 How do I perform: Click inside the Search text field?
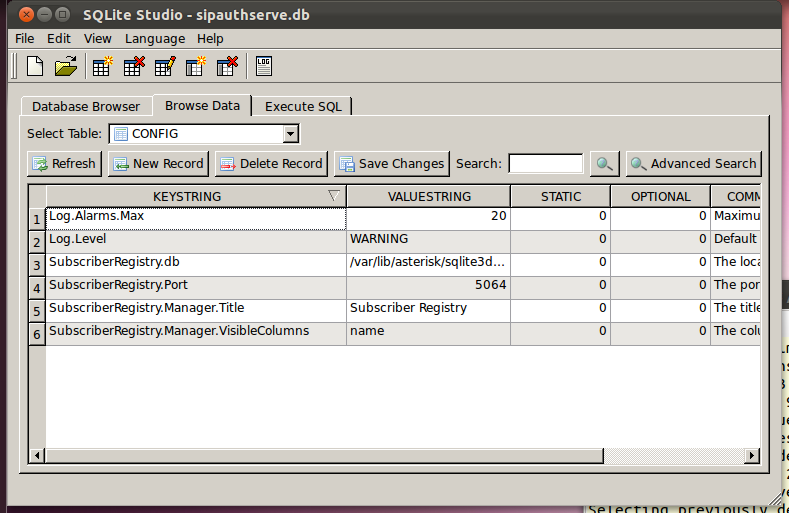coord(545,164)
